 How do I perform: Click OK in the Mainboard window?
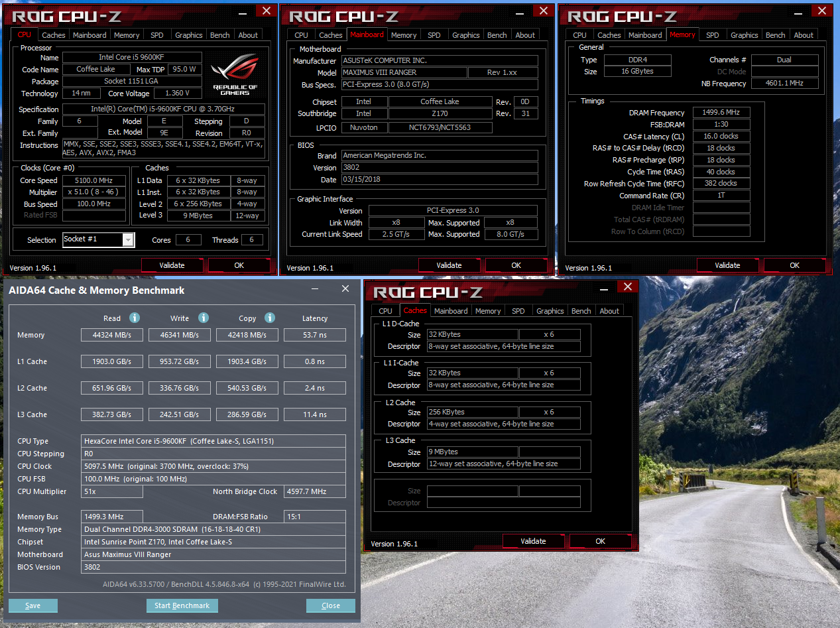click(516, 265)
